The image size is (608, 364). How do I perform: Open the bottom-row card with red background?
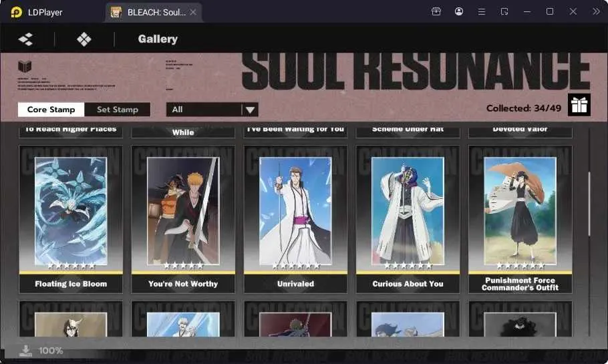(x=295, y=319)
